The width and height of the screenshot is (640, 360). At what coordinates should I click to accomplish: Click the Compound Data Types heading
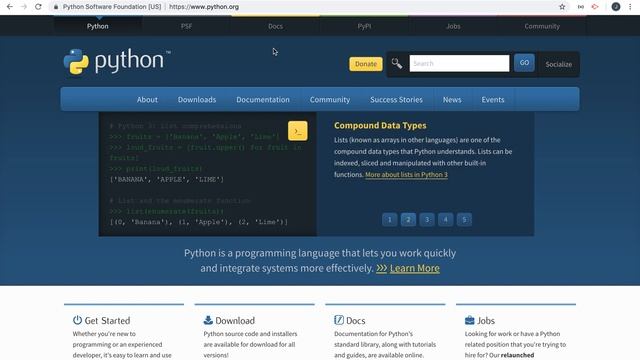point(380,126)
